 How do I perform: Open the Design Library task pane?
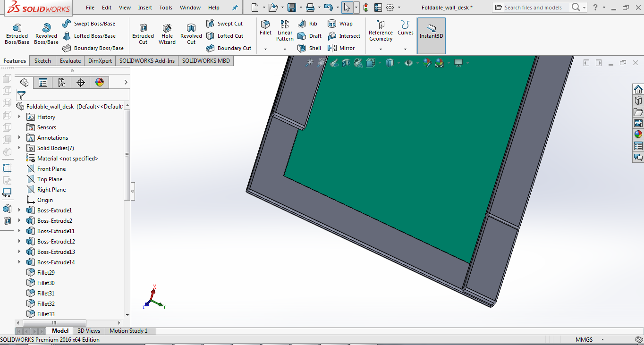[x=638, y=101]
